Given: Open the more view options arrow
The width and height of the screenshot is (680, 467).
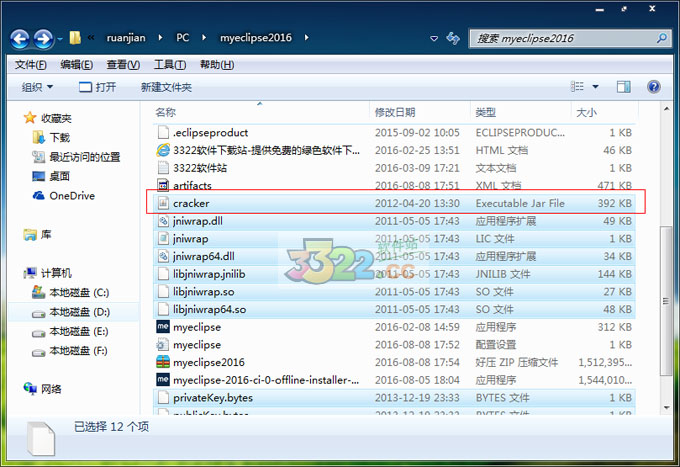Looking at the screenshot, I should (595, 87).
